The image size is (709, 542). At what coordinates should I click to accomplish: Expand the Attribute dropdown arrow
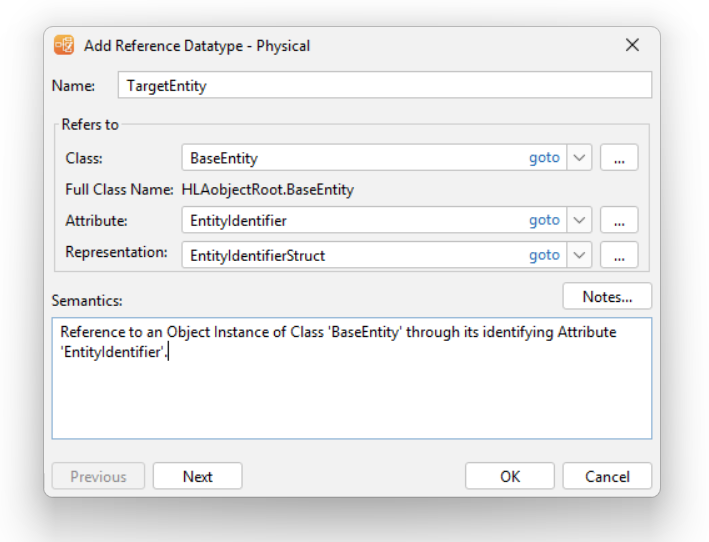point(579,220)
